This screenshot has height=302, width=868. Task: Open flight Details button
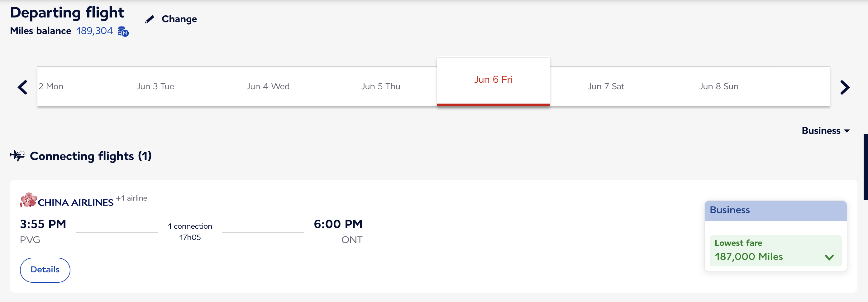tap(45, 270)
